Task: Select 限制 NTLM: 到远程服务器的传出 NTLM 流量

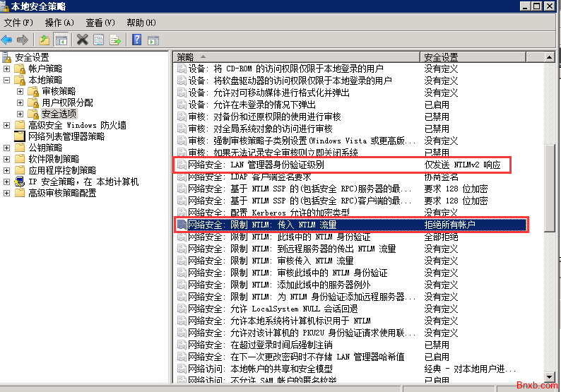Action: pyautogui.click(x=292, y=249)
